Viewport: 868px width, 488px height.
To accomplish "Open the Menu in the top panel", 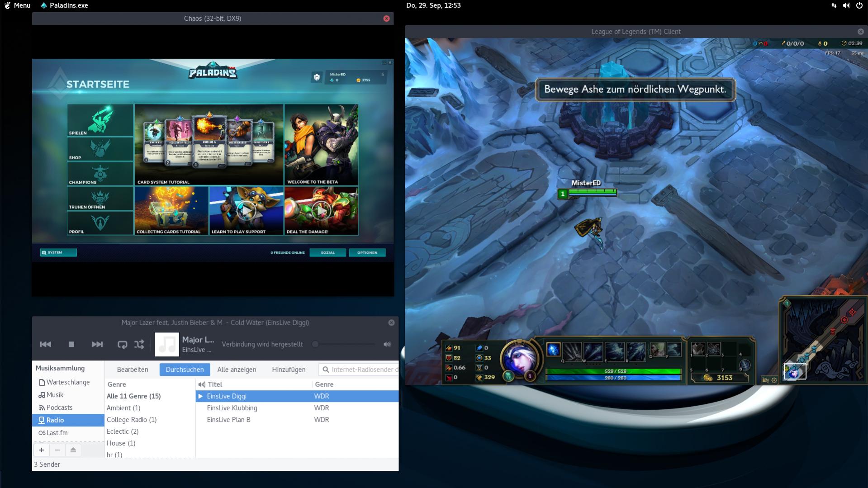I will 17,5.
